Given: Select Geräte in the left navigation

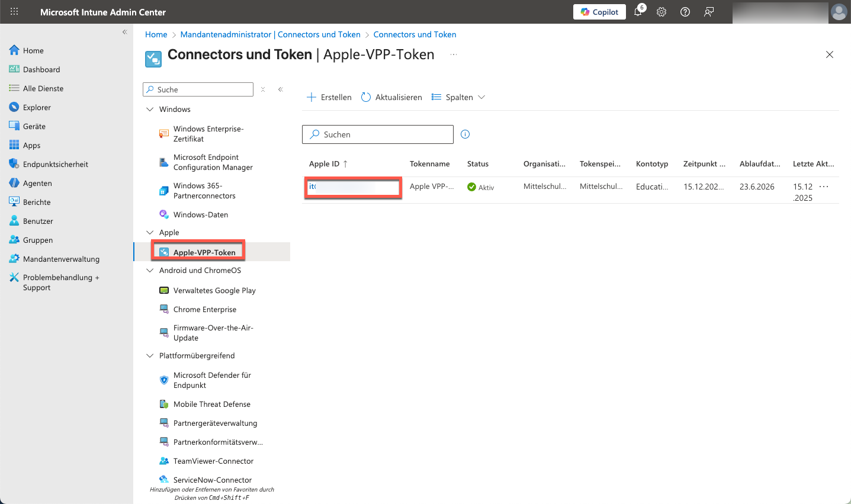Looking at the screenshot, I should tap(34, 126).
